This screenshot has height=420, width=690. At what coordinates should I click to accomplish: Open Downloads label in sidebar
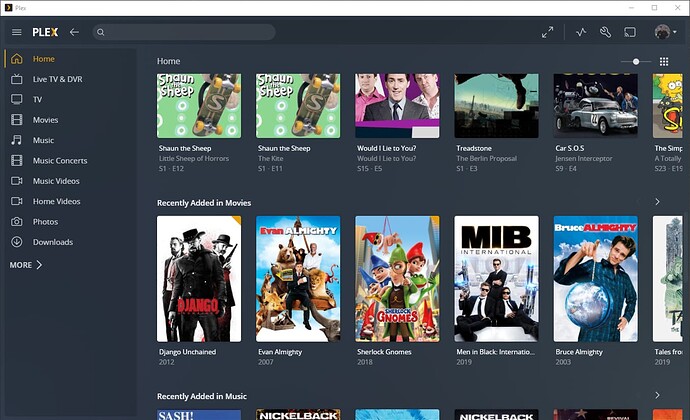tap(53, 242)
